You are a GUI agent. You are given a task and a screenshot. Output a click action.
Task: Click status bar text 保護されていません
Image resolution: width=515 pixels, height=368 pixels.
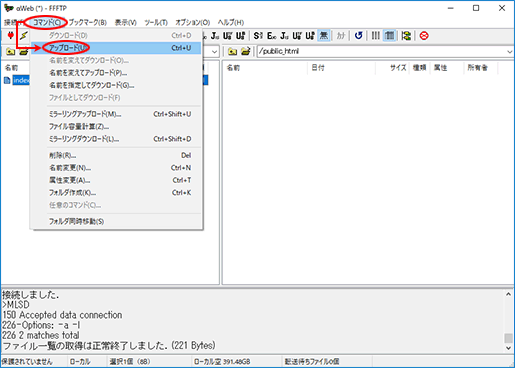pyautogui.click(x=27, y=362)
